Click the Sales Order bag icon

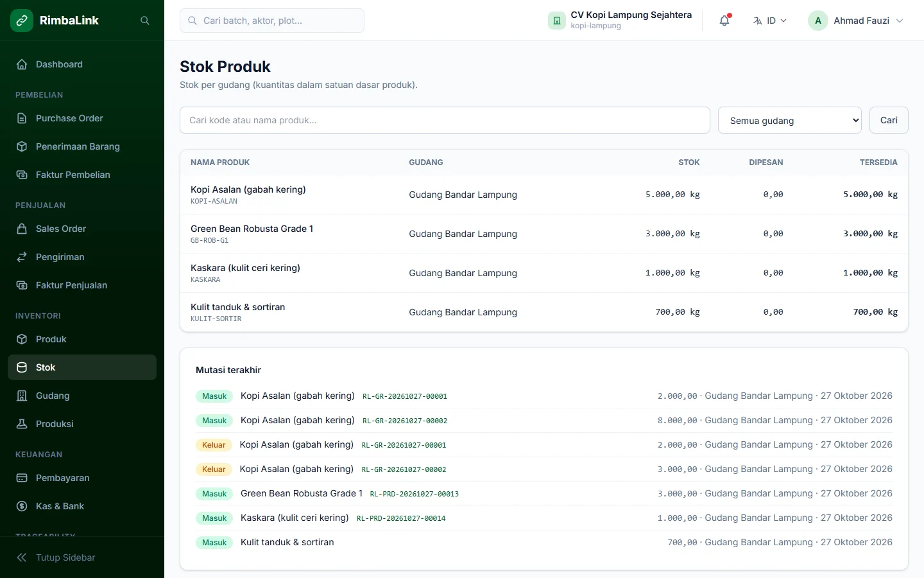[x=22, y=229]
